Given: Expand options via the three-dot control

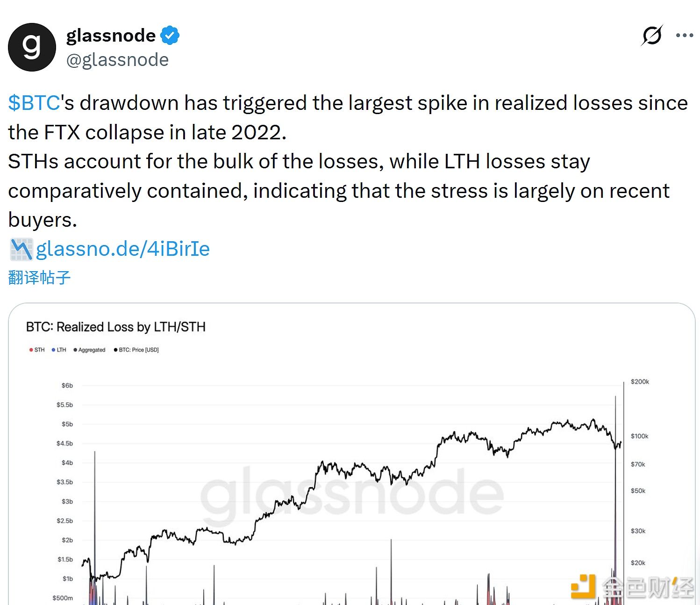Looking at the screenshot, I should coord(686,35).
